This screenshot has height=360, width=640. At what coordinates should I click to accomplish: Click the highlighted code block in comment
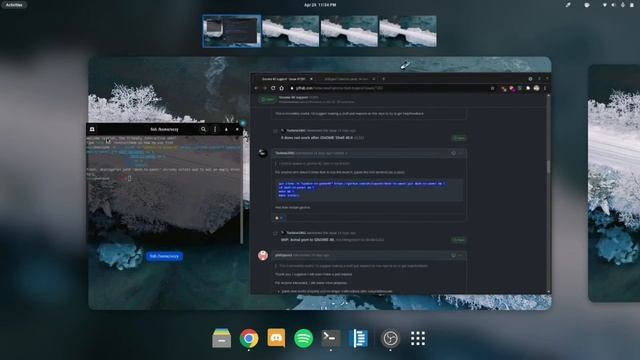[370, 190]
